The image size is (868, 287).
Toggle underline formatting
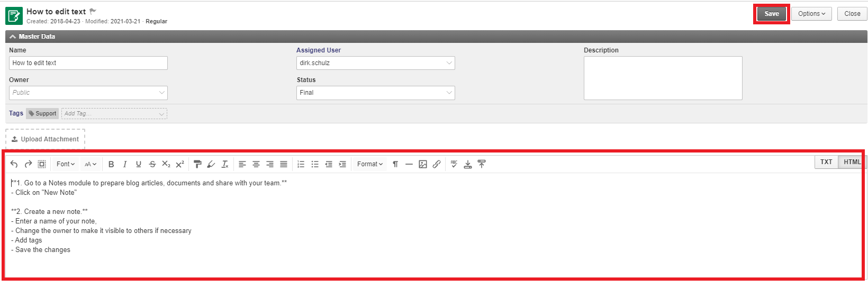pos(139,164)
